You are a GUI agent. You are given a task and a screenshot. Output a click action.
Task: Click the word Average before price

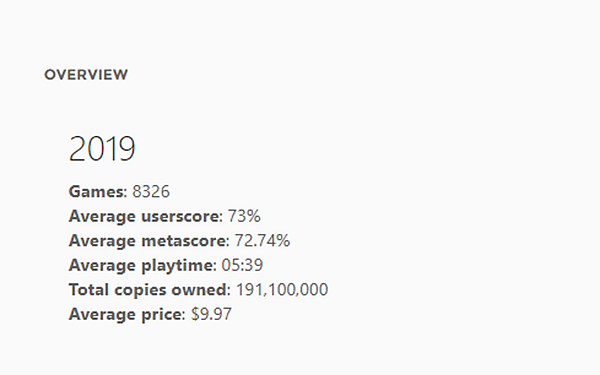[102, 314]
